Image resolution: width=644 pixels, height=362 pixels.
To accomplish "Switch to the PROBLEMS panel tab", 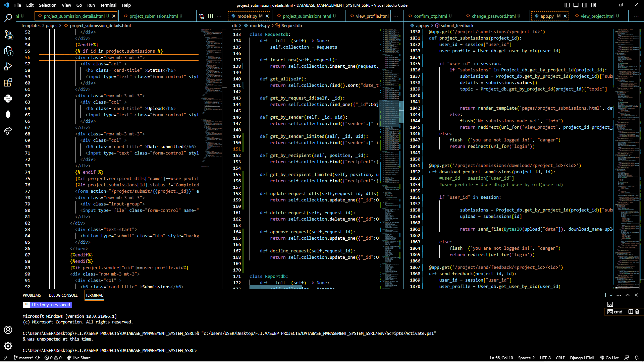I will (x=32, y=295).
